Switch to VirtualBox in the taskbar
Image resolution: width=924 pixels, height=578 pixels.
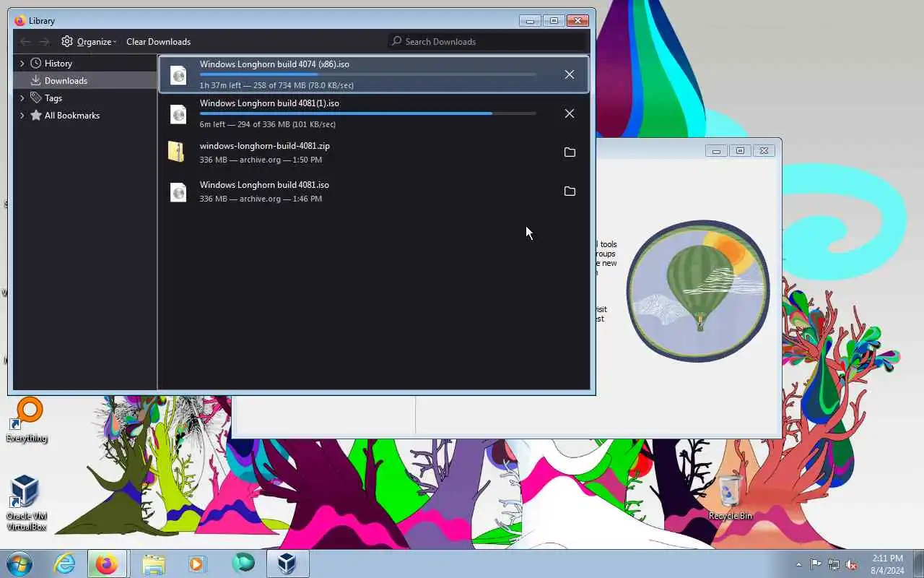287,564
